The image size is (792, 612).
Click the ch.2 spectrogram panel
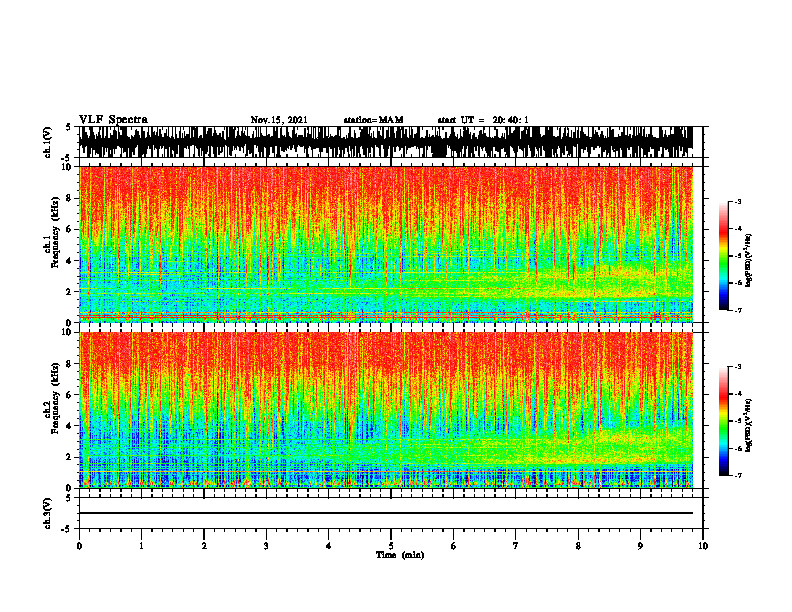click(x=386, y=410)
